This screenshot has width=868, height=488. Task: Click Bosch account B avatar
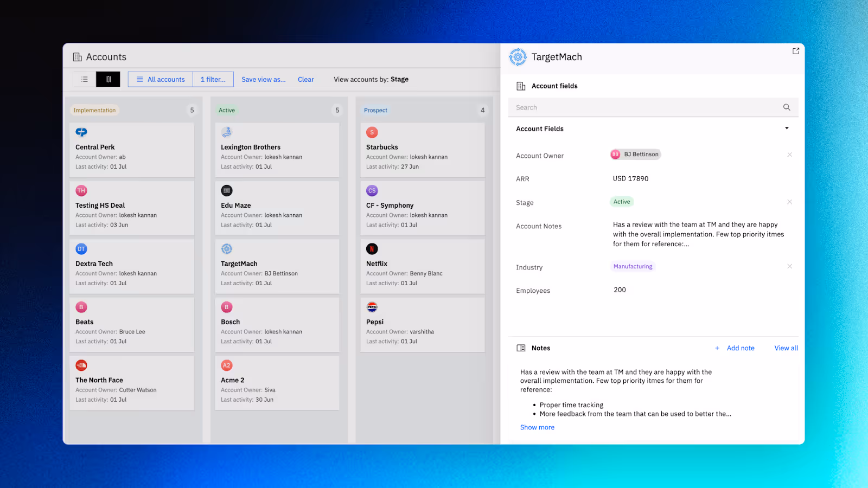point(227,307)
